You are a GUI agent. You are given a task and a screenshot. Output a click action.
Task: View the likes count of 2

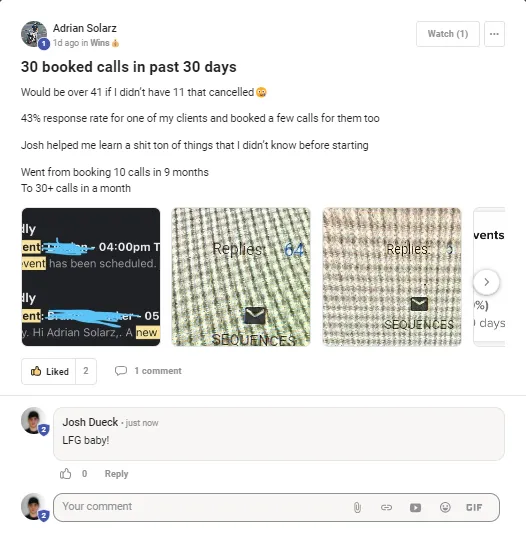pyautogui.click(x=86, y=371)
